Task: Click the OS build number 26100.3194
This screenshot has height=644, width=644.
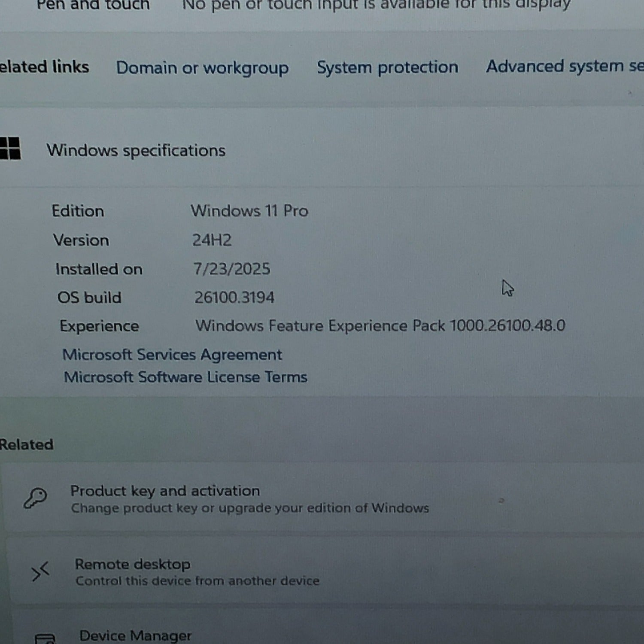Action: pos(234,297)
